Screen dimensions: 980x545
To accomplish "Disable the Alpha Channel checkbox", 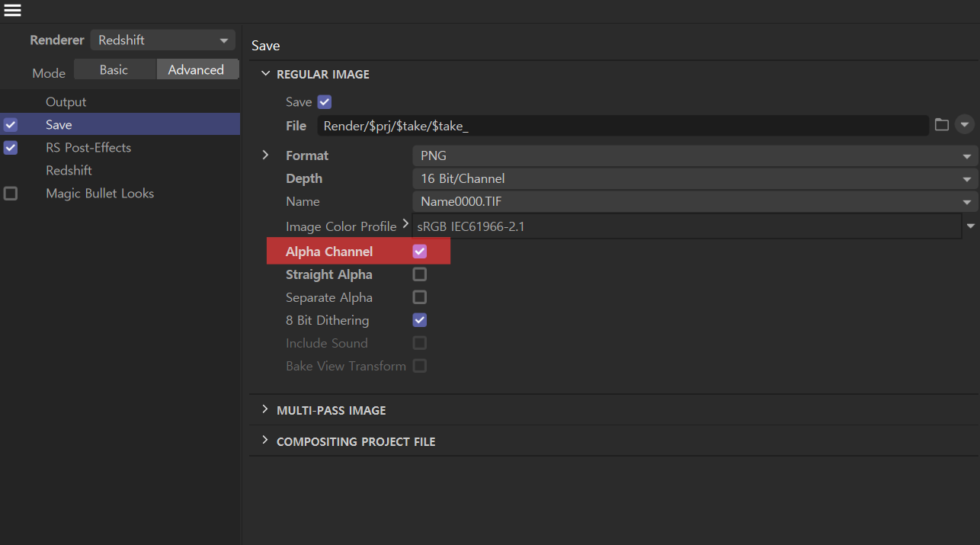I will (x=420, y=252).
